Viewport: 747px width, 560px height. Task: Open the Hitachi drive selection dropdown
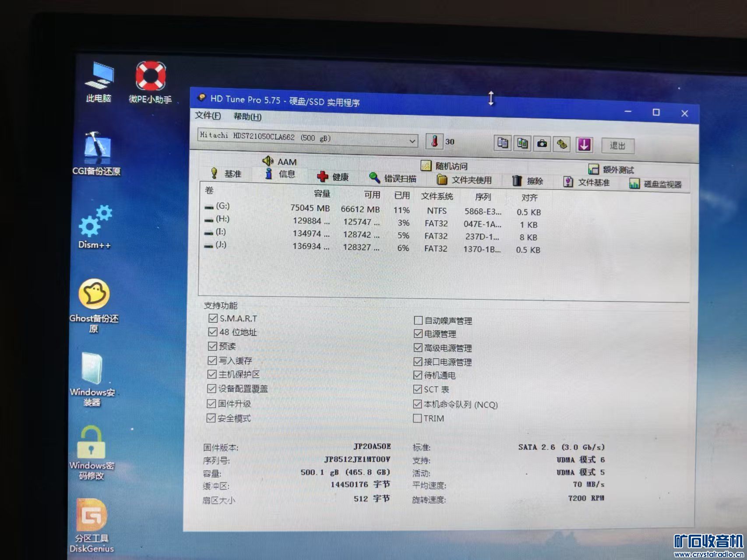point(307,138)
